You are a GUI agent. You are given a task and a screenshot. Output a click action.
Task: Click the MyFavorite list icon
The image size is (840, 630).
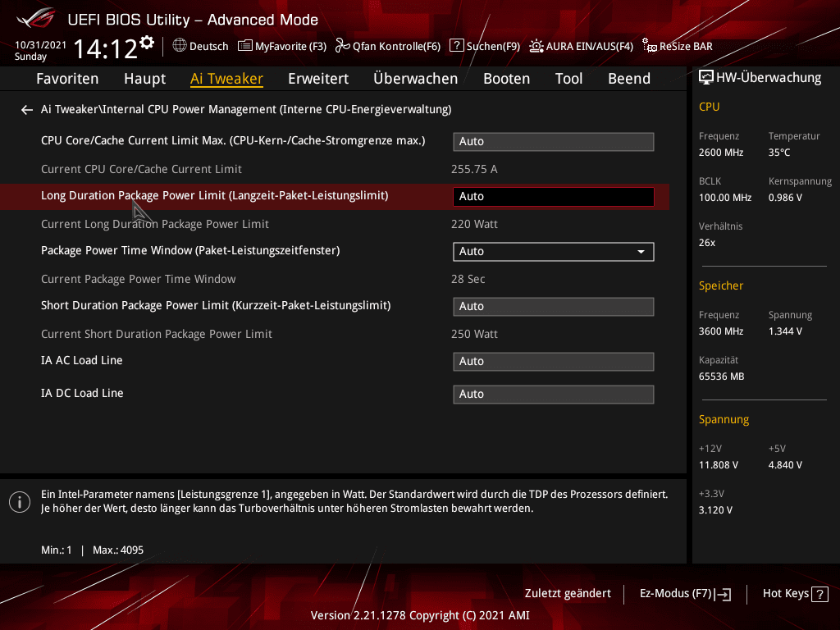(244, 46)
